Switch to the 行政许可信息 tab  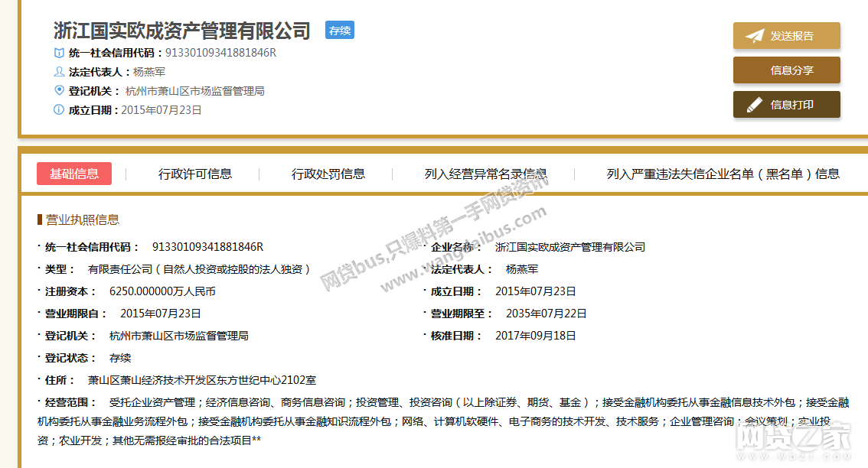pos(195,174)
